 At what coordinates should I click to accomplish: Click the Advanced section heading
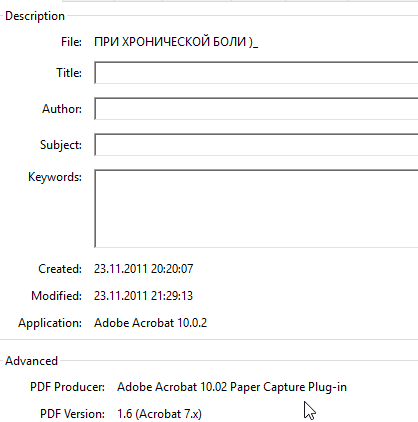31,361
